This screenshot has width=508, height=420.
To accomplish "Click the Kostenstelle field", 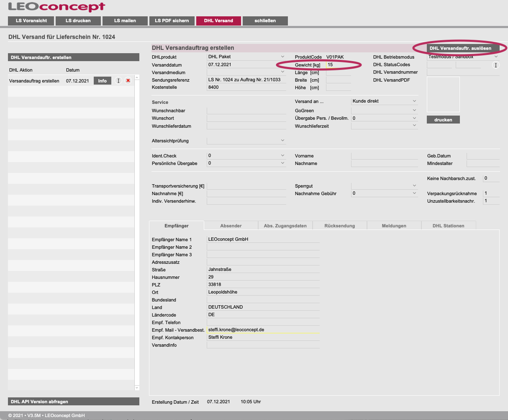I will 246,87.
